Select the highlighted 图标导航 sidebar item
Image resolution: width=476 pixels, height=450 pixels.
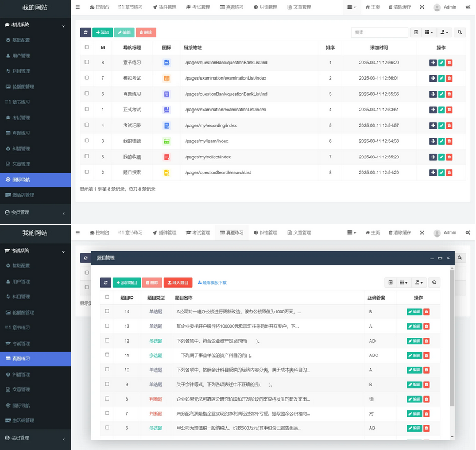[x=35, y=180]
